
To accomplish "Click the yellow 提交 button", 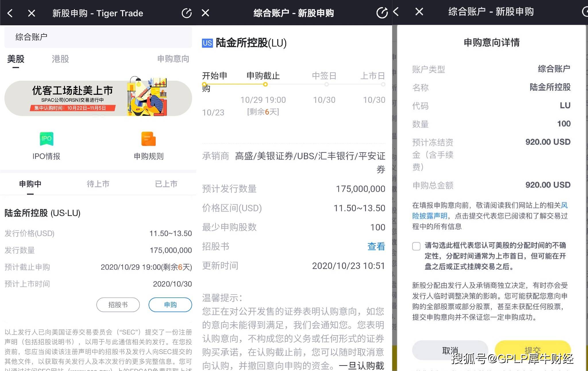I will [533, 350].
